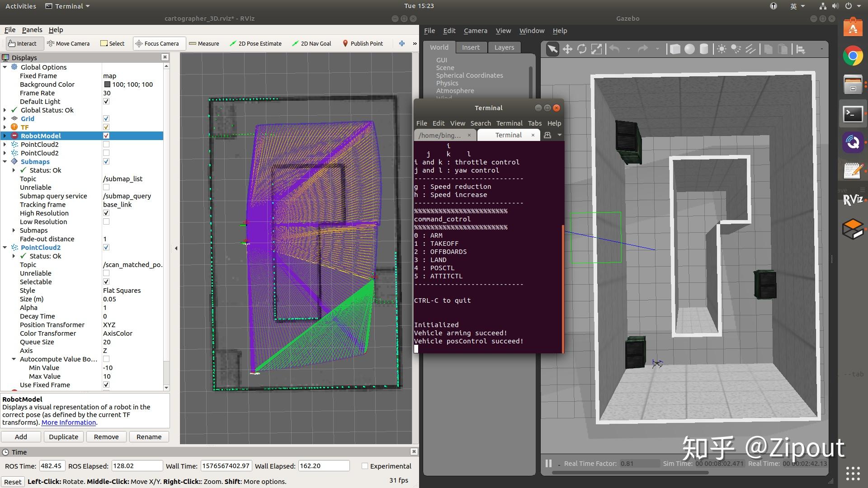The width and height of the screenshot is (868, 488).
Task: Click the Add display button
Action: (x=21, y=436)
